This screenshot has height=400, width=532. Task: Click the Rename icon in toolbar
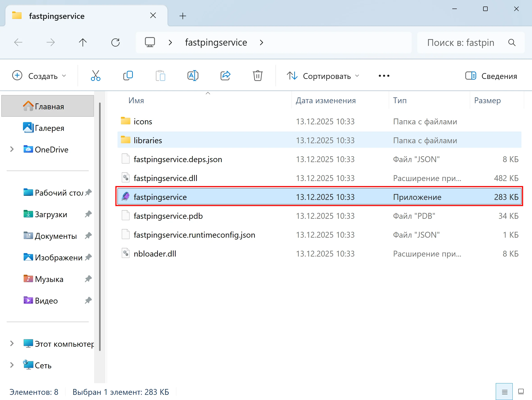click(193, 76)
